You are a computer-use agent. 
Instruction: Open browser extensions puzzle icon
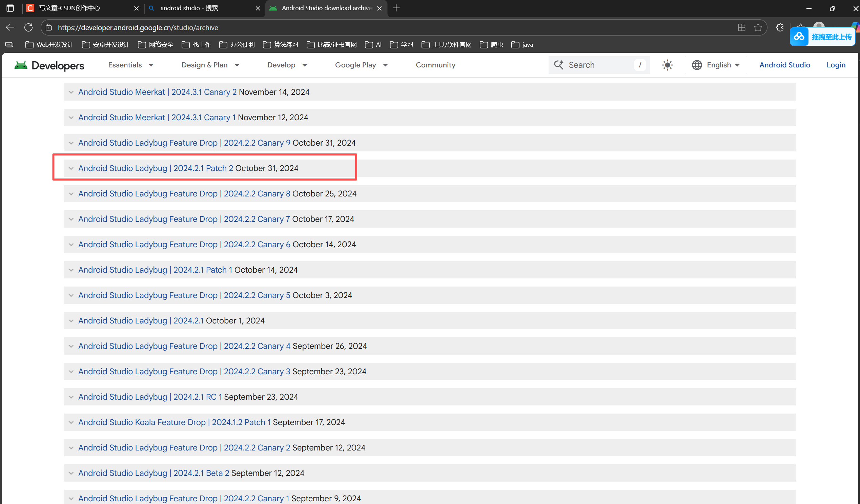click(x=780, y=27)
